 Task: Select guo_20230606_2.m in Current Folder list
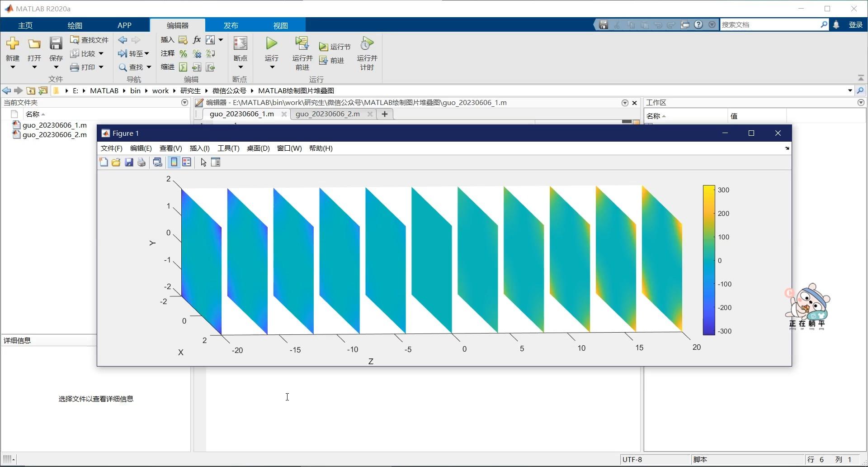coord(54,135)
